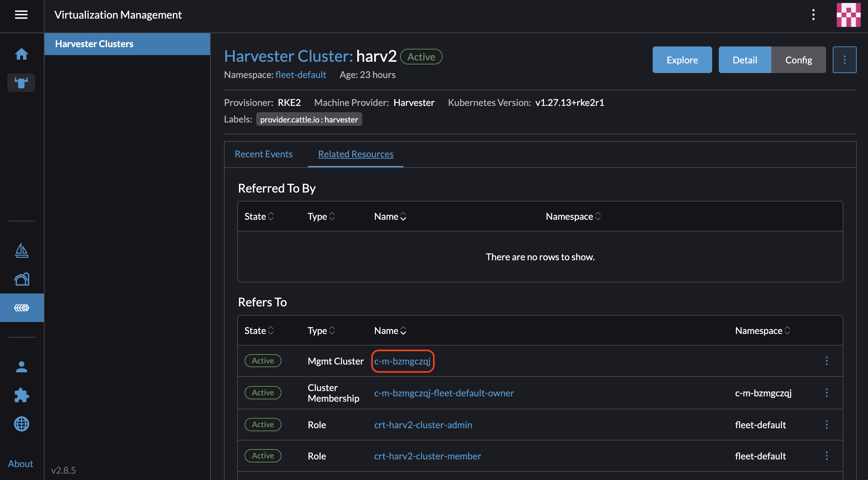868x480 pixels.
Task: Expand row options for c-m-bzmgczqj
Action: pyautogui.click(x=826, y=360)
